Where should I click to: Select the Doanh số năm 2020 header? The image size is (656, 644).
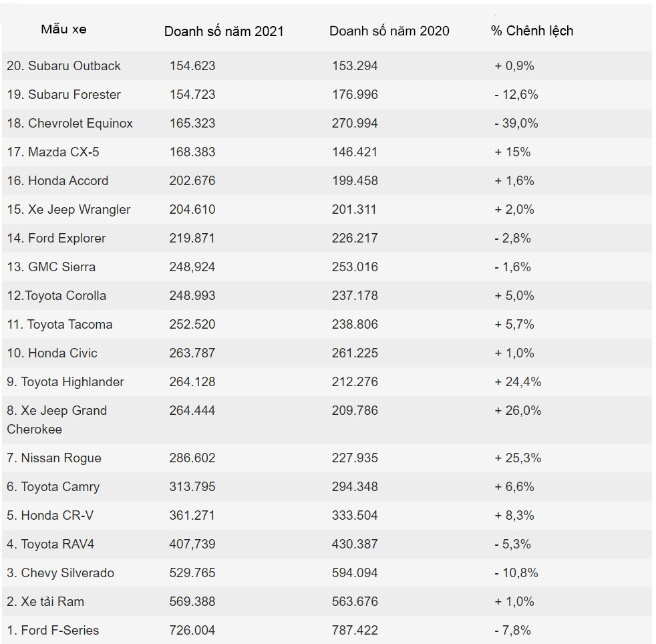389,31
